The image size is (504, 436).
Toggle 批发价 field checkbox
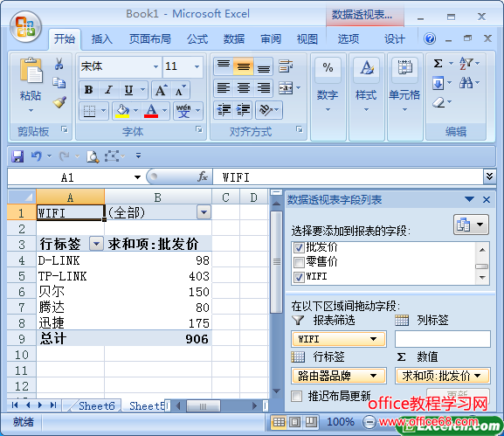click(299, 247)
